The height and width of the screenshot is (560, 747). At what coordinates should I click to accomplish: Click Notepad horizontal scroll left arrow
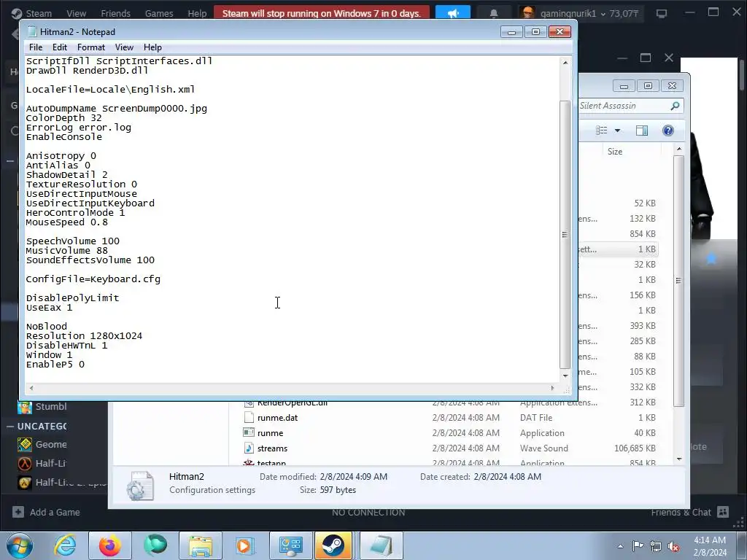31,388
